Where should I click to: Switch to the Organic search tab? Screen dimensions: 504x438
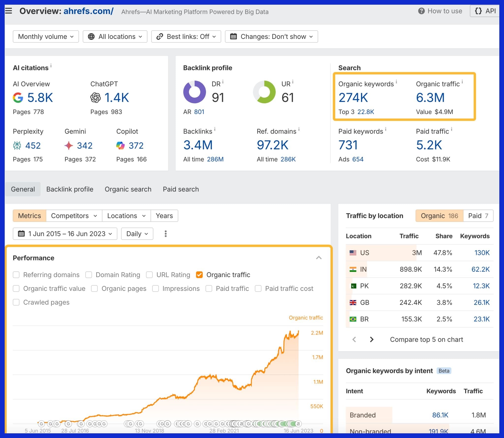(x=128, y=189)
